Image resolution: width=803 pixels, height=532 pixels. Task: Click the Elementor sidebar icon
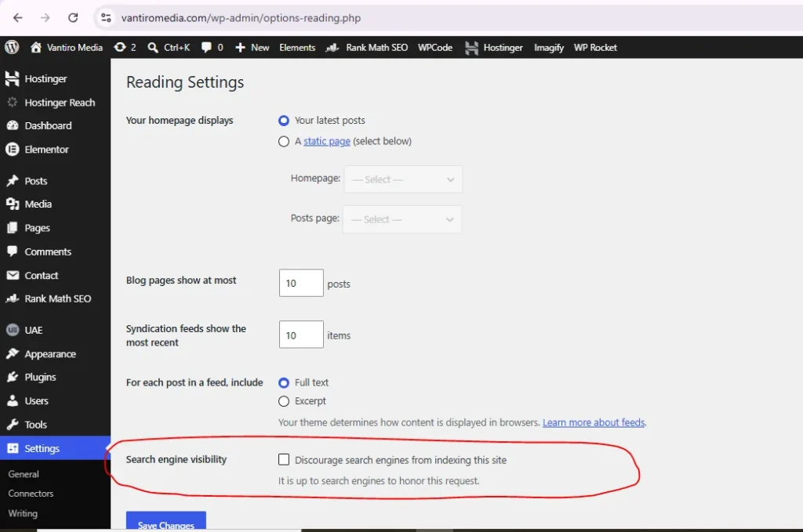13,150
